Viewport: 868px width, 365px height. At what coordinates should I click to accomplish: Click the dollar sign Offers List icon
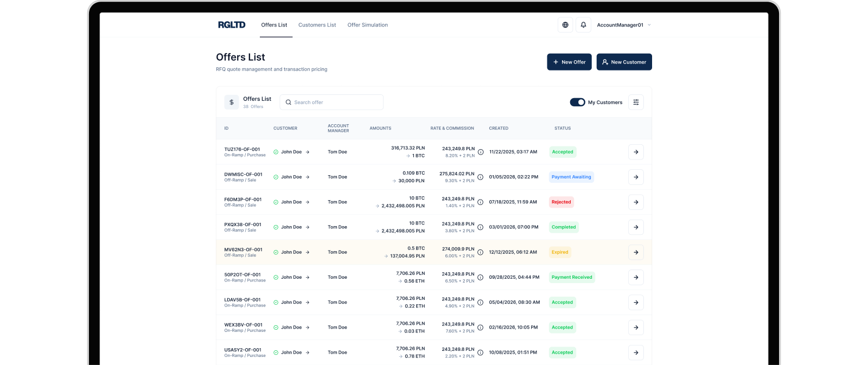coord(232,102)
